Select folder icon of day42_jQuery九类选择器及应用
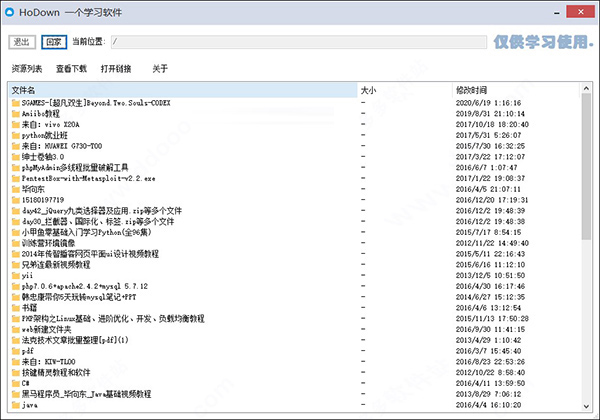Viewport: 600px width, 420px height. pos(16,211)
